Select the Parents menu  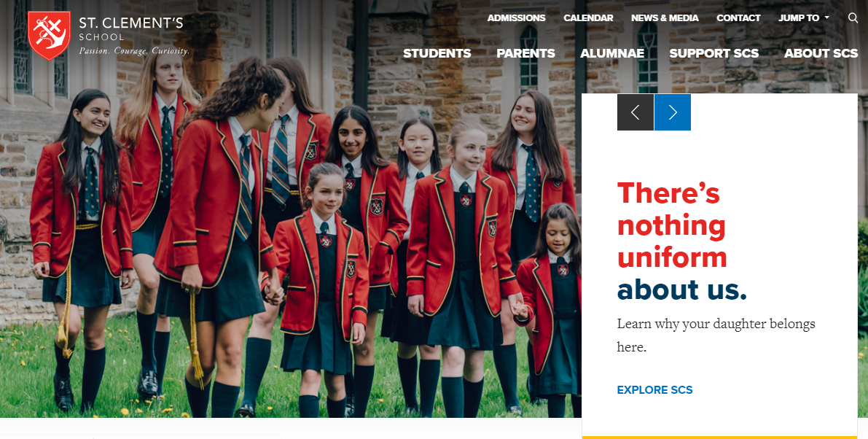coord(526,53)
